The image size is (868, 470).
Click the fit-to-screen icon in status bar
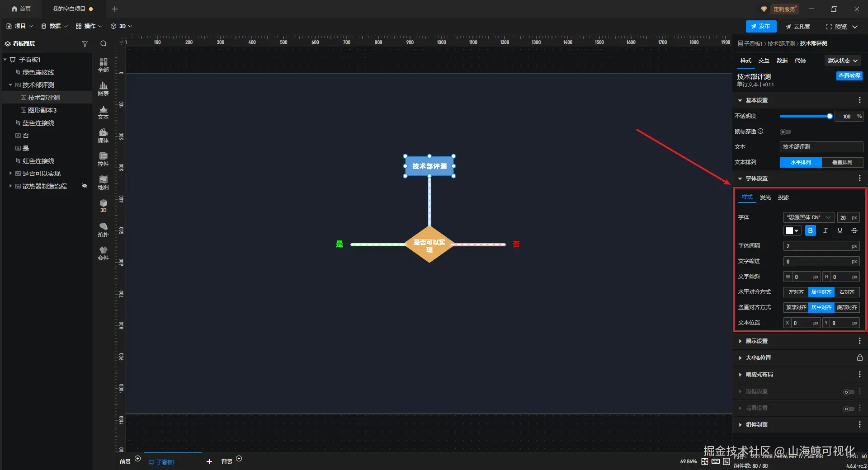point(705,461)
